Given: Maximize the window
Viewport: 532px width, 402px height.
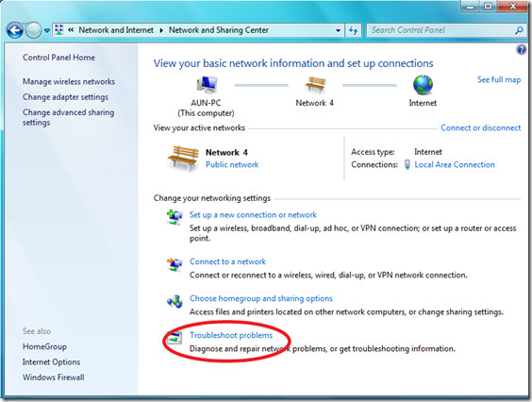Looking at the screenshot, I should pos(489,6).
